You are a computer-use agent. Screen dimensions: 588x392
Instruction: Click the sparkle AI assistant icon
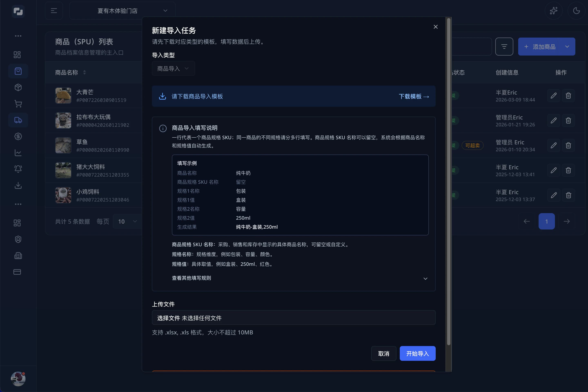[553, 11]
